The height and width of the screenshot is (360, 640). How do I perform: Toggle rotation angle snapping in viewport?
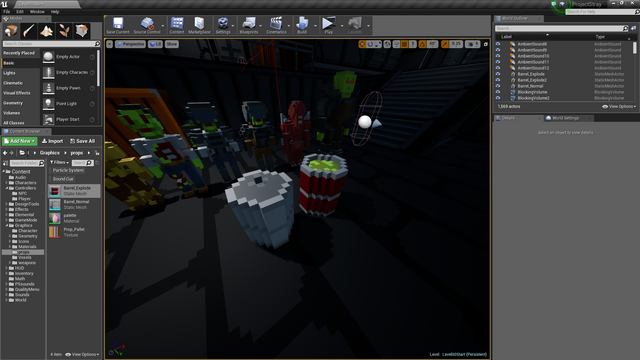click(422, 44)
